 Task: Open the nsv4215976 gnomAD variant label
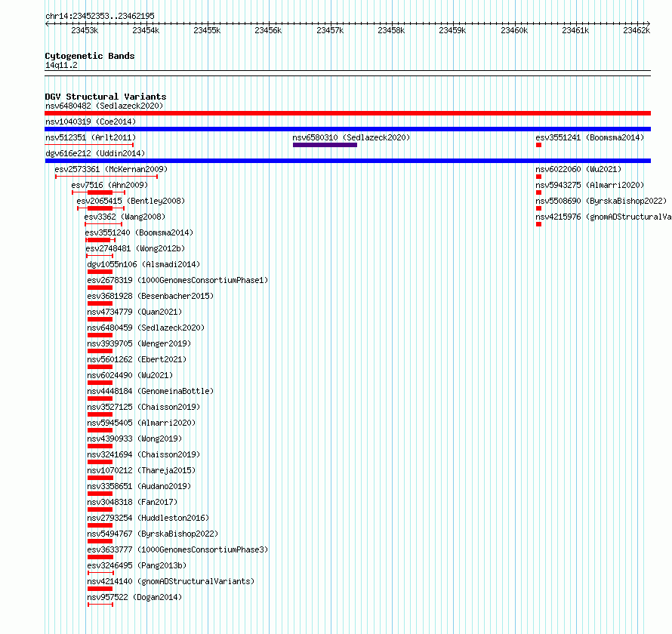(x=603, y=217)
